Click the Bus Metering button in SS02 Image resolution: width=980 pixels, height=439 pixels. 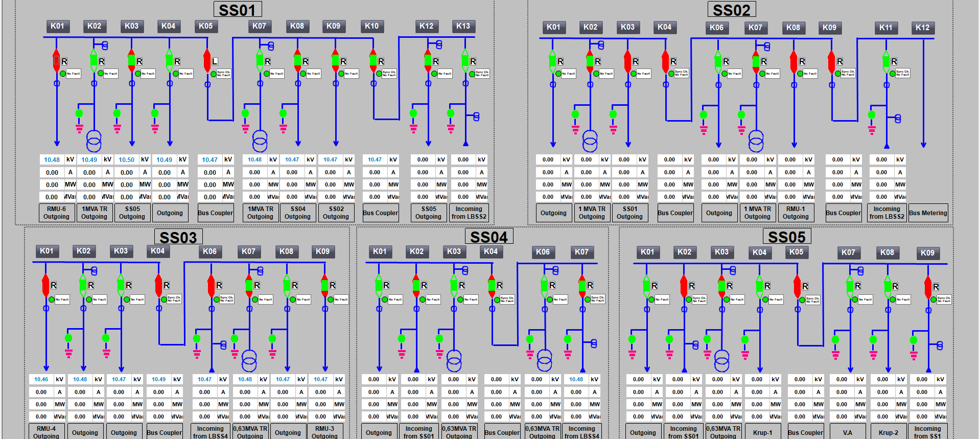pyautogui.click(x=928, y=213)
